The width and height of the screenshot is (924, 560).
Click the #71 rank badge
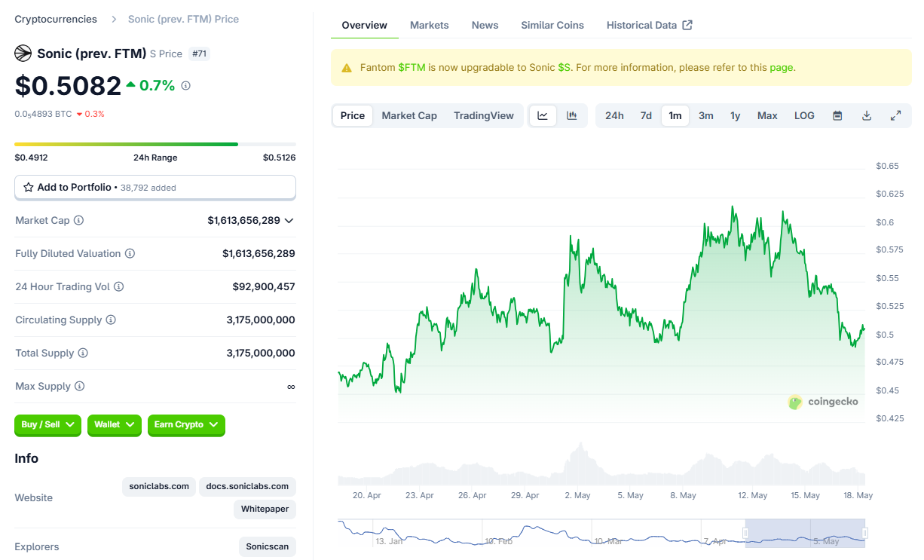pyautogui.click(x=199, y=54)
